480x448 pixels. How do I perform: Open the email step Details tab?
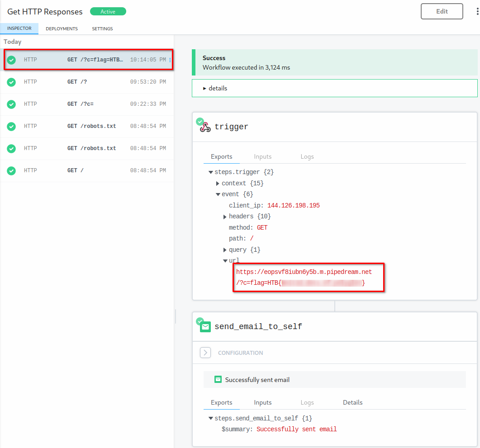pyautogui.click(x=352, y=402)
